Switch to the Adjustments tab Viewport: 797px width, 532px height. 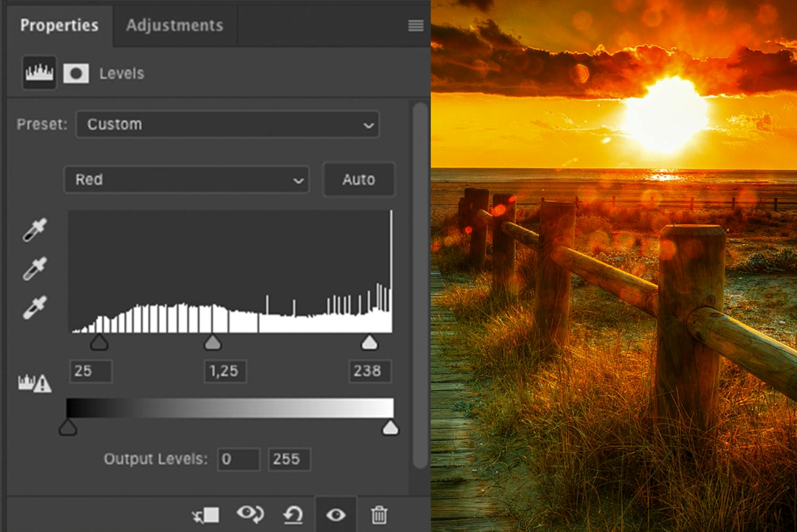(x=174, y=26)
